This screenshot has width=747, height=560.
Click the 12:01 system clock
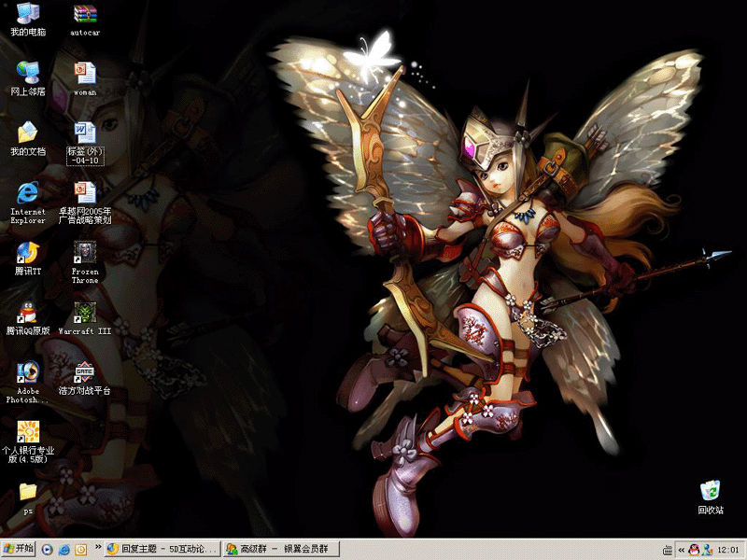pyautogui.click(x=728, y=550)
